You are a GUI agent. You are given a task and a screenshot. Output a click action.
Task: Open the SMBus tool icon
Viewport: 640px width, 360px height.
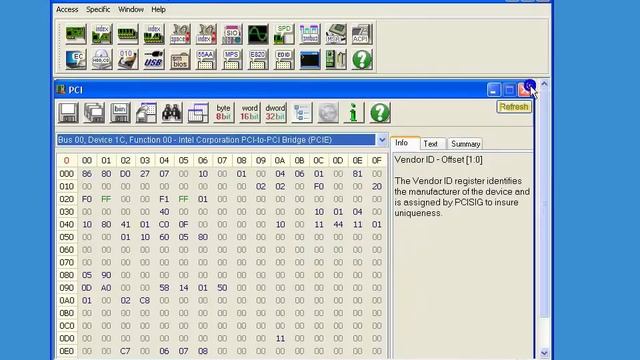tap(310, 34)
